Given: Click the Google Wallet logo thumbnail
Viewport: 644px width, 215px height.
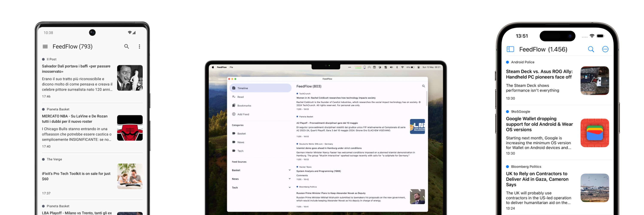Looking at the screenshot, I should tap(595, 133).
